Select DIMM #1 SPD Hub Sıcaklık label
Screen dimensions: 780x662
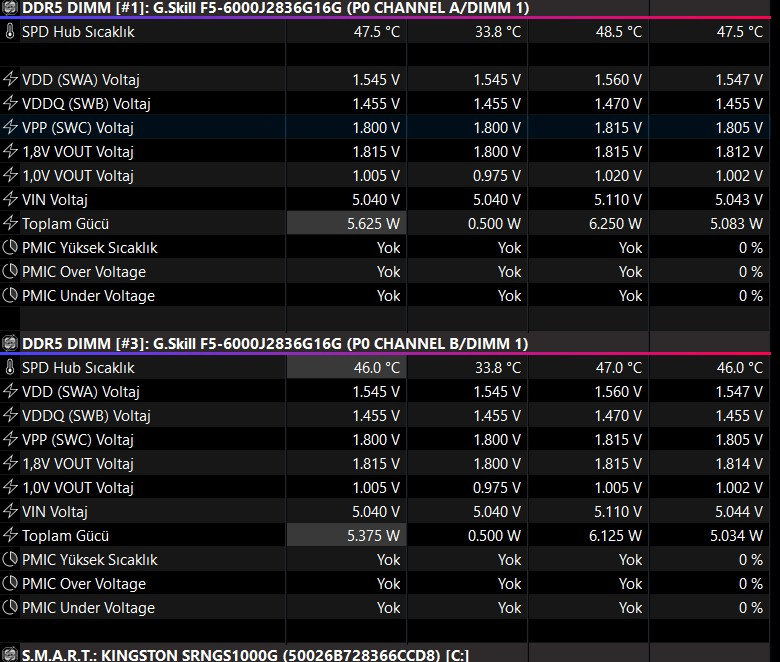(78, 32)
